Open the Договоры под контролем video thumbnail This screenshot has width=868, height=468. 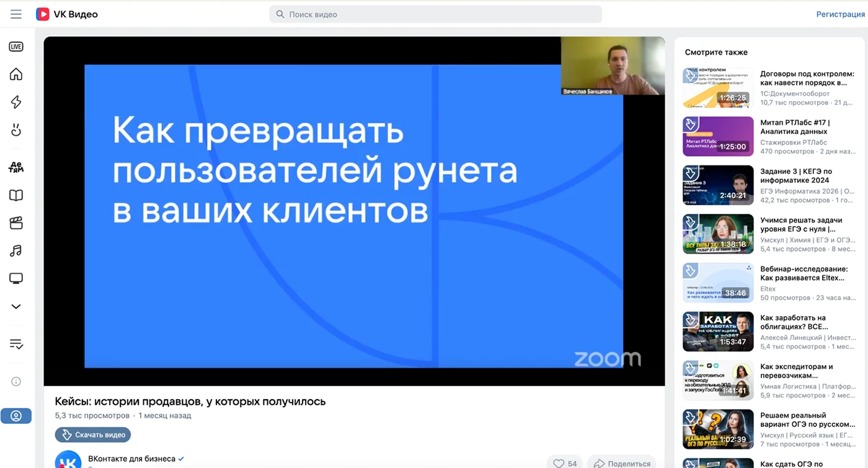pyautogui.click(x=718, y=87)
